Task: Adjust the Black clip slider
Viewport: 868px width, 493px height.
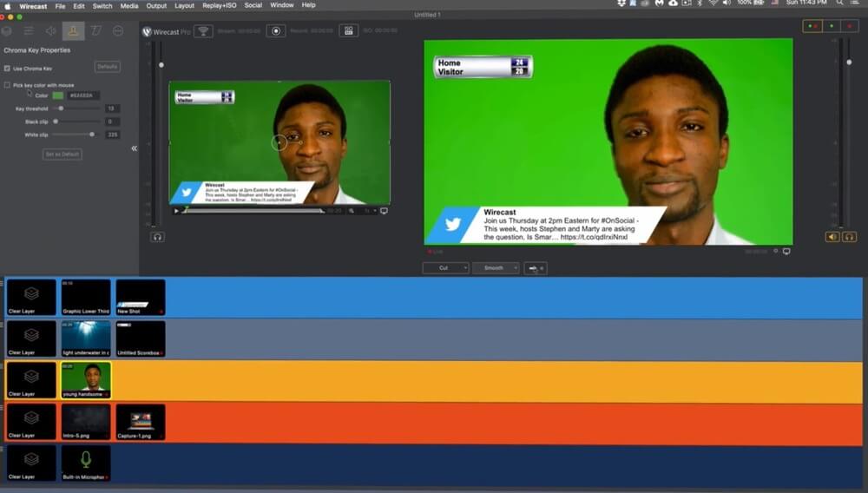Action: tap(56, 122)
